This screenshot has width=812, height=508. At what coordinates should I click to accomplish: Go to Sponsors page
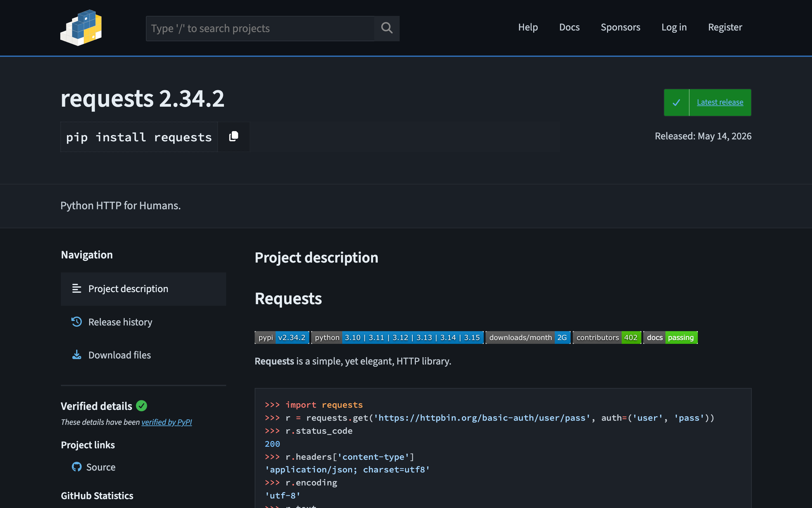tap(620, 27)
